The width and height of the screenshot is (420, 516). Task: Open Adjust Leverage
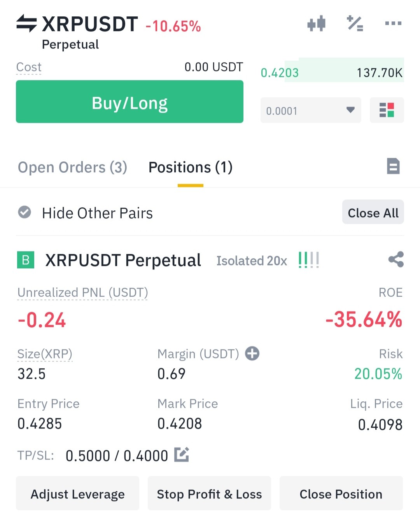pyautogui.click(x=77, y=493)
